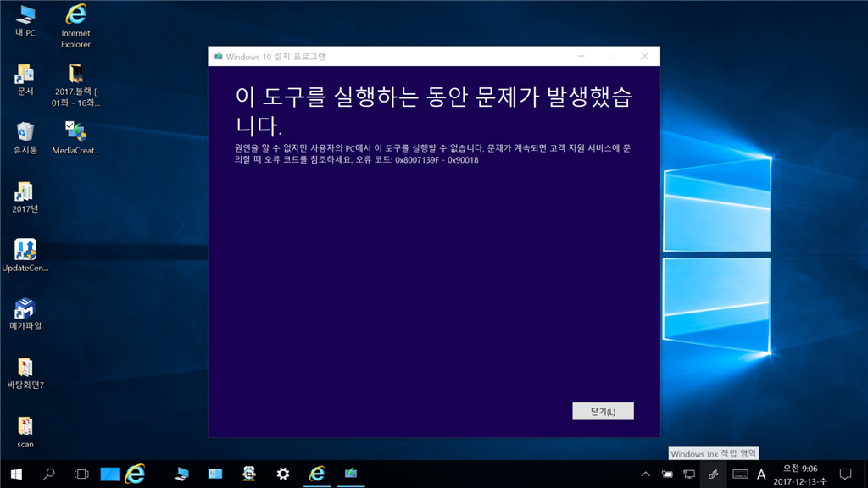The width and height of the screenshot is (868, 488).
Task: Open clock showing 오전 9:06
Action: (x=800, y=474)
